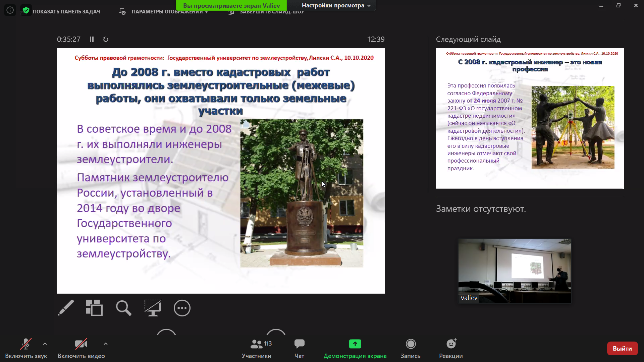Viewport: 644px width, 362px height.
Task: Turn on camera with Включить видео
Action: pyautogui.click(x=81, y=349)
